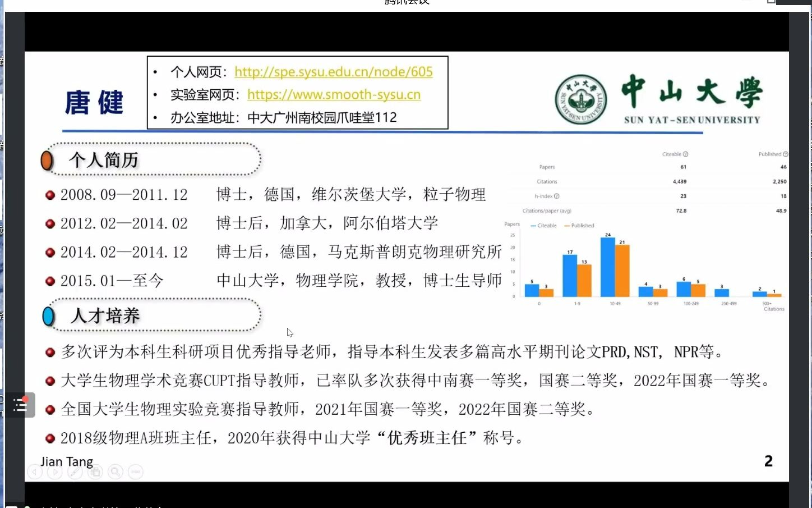
Task: Open the see-all-slides view icon
Action: coord(95,472)
